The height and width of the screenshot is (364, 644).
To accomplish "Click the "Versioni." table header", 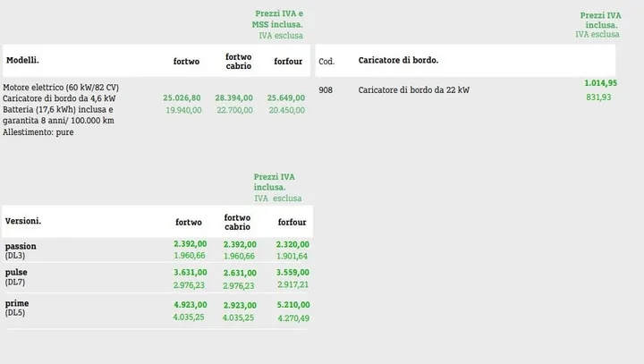I will (x=23, y=221).
